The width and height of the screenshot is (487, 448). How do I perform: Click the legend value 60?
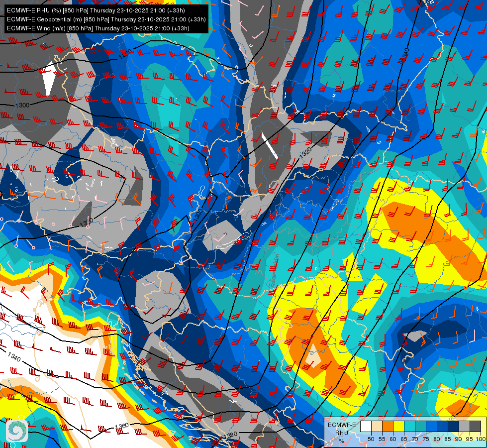pyautogui.click(x=393, y=439)
